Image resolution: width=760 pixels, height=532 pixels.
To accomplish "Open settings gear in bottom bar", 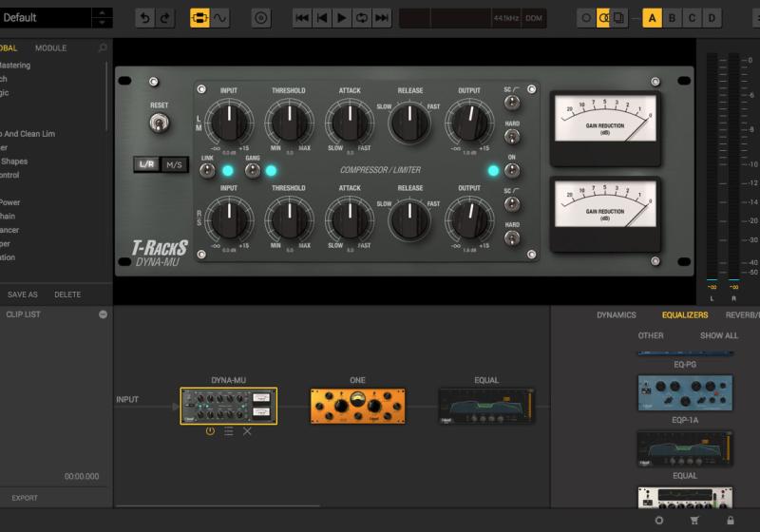I will 659,521.
